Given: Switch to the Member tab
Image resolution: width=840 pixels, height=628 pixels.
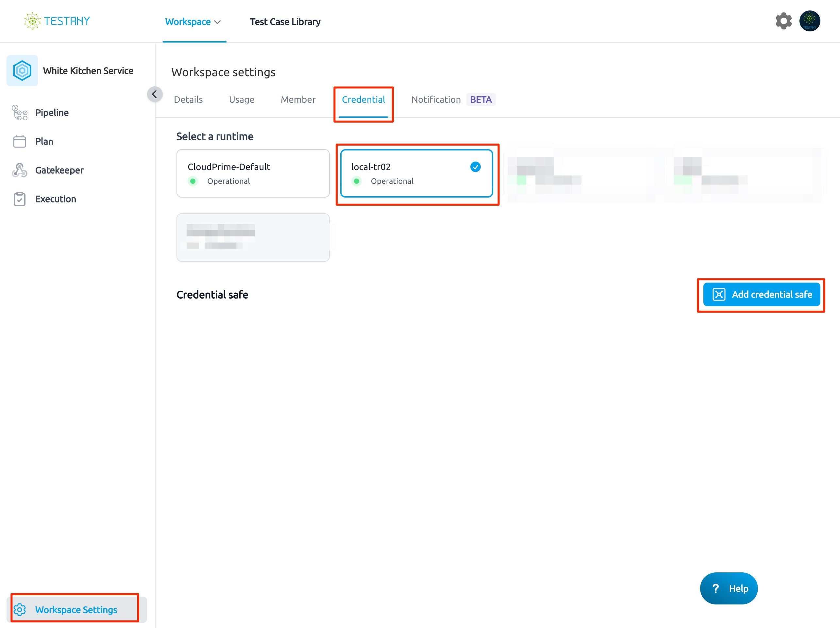Looking at the screenshot, I should tap(298, 99).
